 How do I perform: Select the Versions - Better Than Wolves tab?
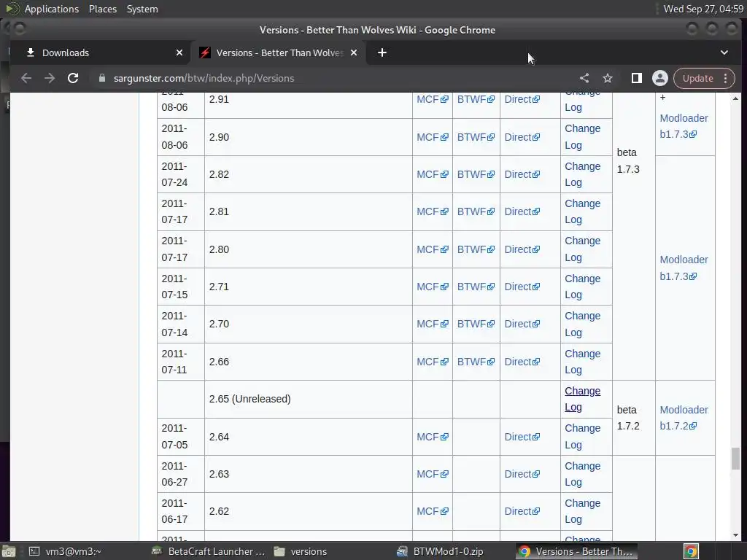pyautogui.click(x=279, y=52)
